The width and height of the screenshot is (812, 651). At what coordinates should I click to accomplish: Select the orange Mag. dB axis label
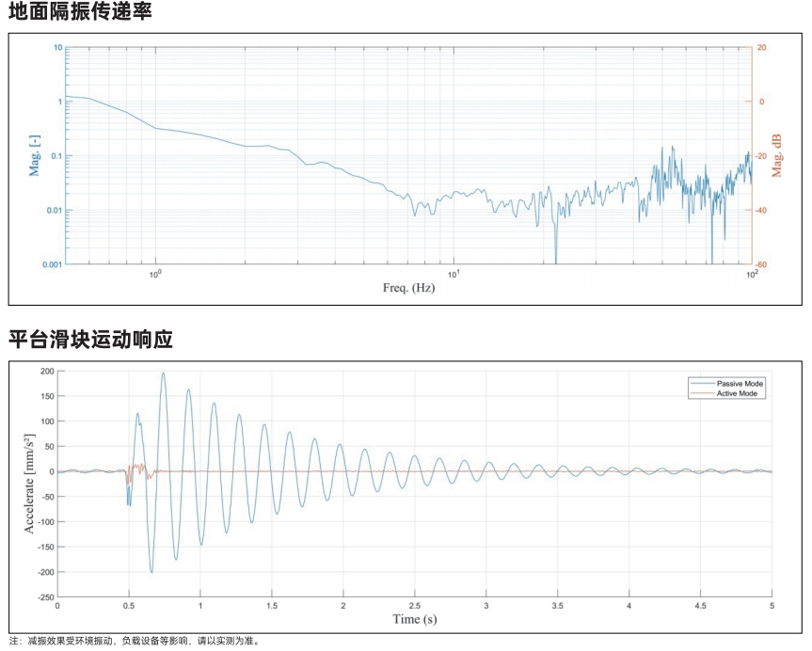tap(778, 156)
